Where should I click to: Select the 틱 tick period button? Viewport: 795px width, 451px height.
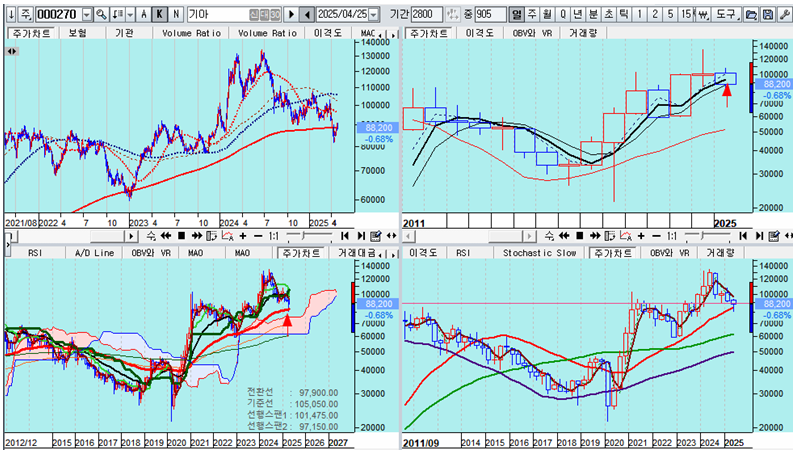(624, 14)
